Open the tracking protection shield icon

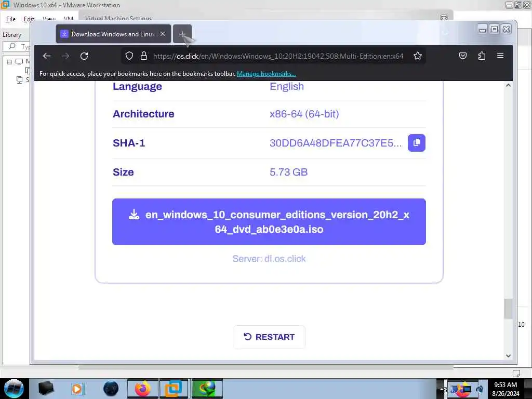(129, 56)
